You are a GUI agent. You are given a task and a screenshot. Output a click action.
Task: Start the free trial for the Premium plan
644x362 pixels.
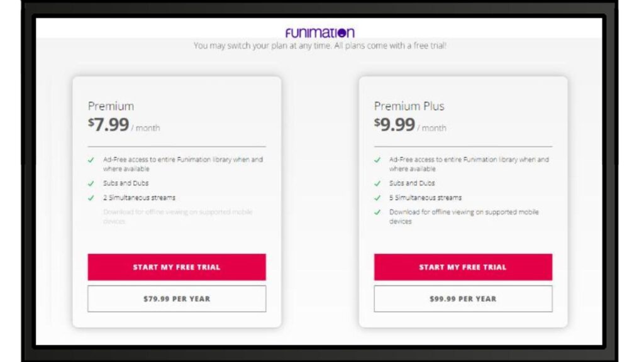177,266
